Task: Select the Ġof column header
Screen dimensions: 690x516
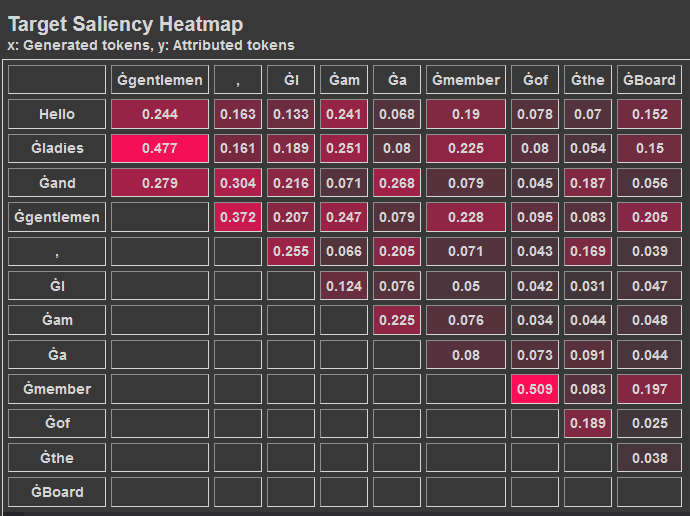Action: point(535,80)
